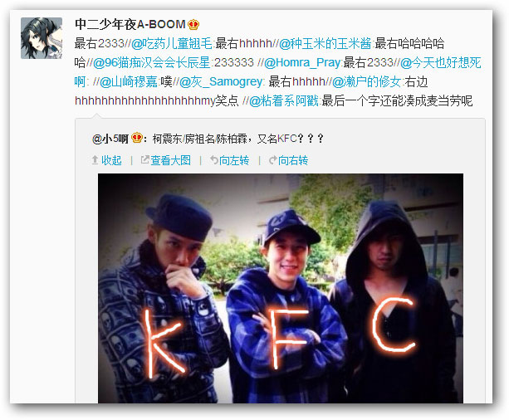Open profile 中二少年夜A-BOOM username
Image resolution: width=509 pixels, height=420 pixels.
point(130,24)
